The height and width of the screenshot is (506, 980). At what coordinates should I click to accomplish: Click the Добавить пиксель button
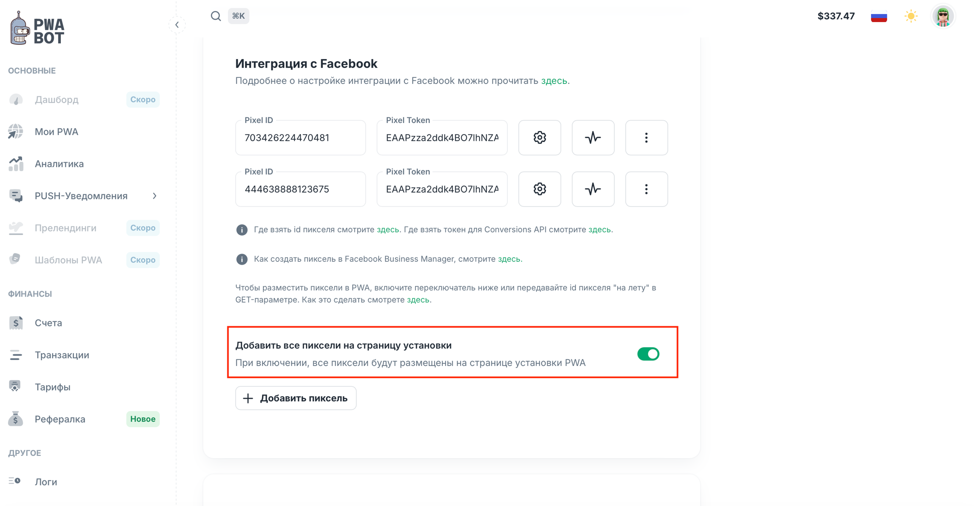tap(296, 398)
